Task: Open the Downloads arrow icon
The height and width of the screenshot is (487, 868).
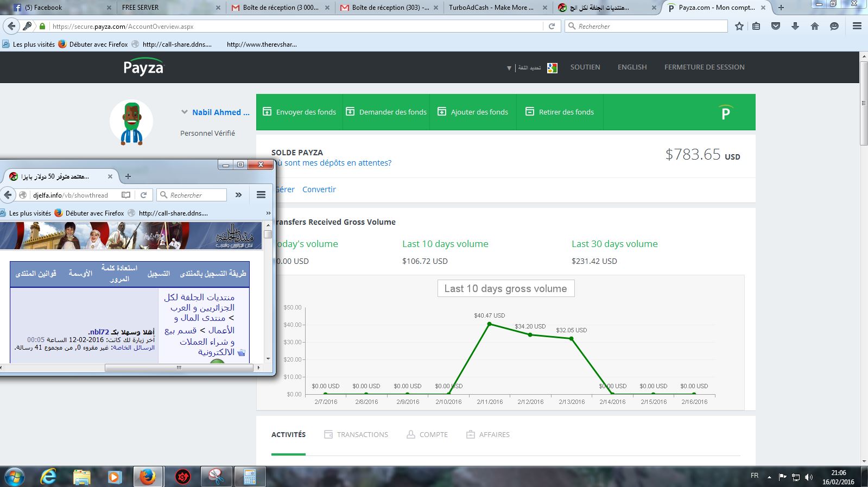Action: click(x=795, y=26)
